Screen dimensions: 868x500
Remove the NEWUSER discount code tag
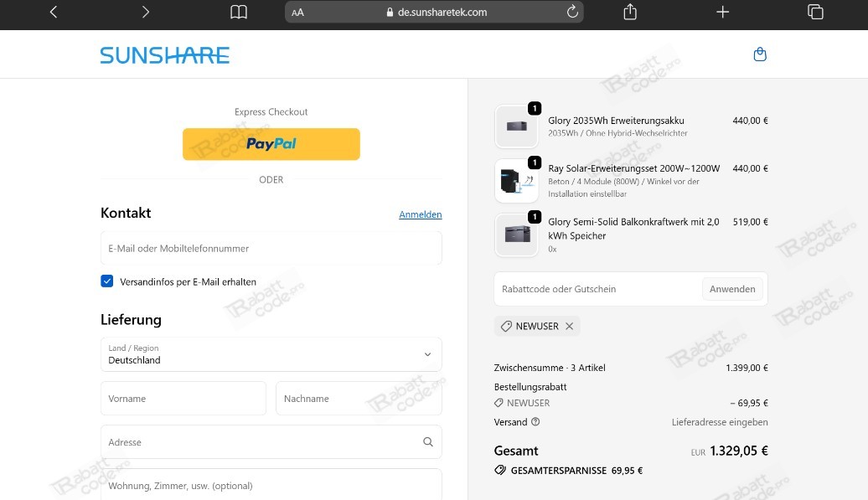569,327
